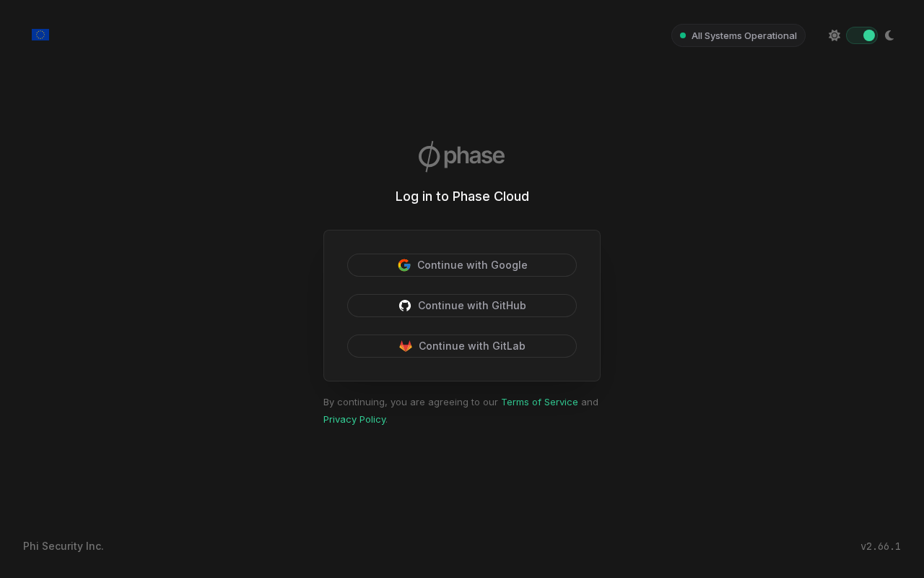924x578 pixels.
Task: Click the Phase logo
Action: [x=462, y=156]
